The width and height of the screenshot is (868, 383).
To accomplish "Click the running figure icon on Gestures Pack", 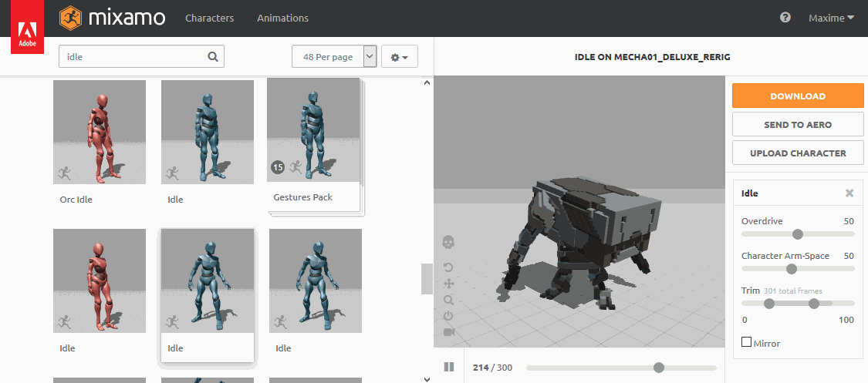I will pyautogui.click(x=296, y=167).
